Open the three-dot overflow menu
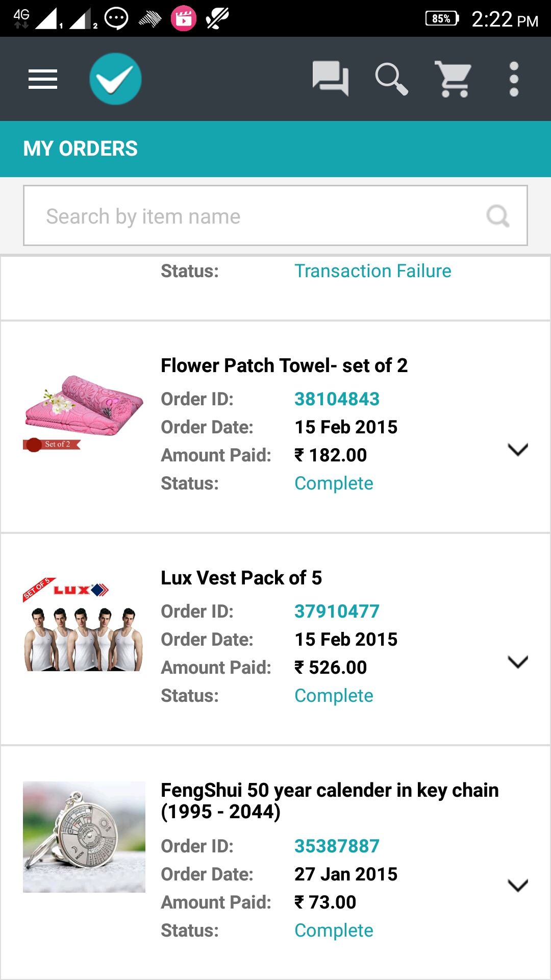 point(514,79)
